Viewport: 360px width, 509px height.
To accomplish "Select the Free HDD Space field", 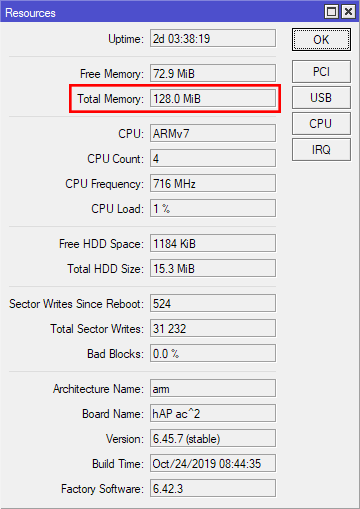I will [213, 243].
